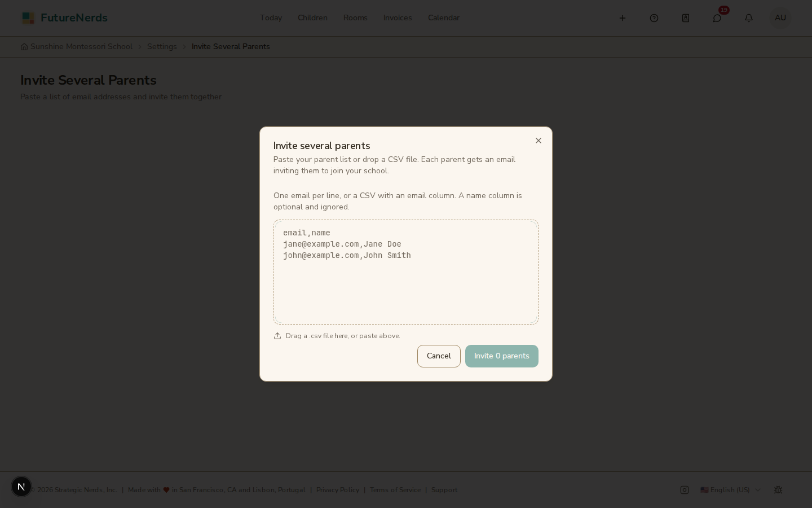Go to the Today menu item

(x=271, y=18)
